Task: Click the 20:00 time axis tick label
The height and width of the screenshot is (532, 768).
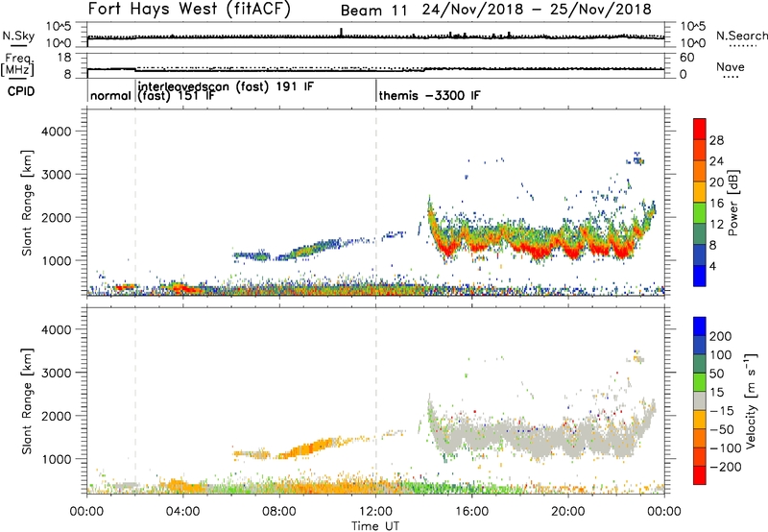Action: click(x=568, y=512)
